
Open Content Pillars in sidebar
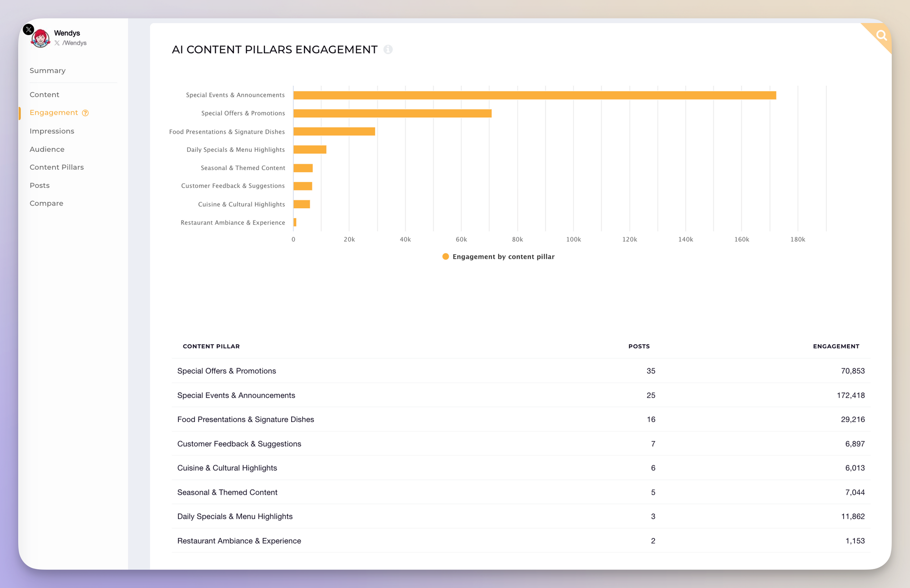(x=57, y=167)
